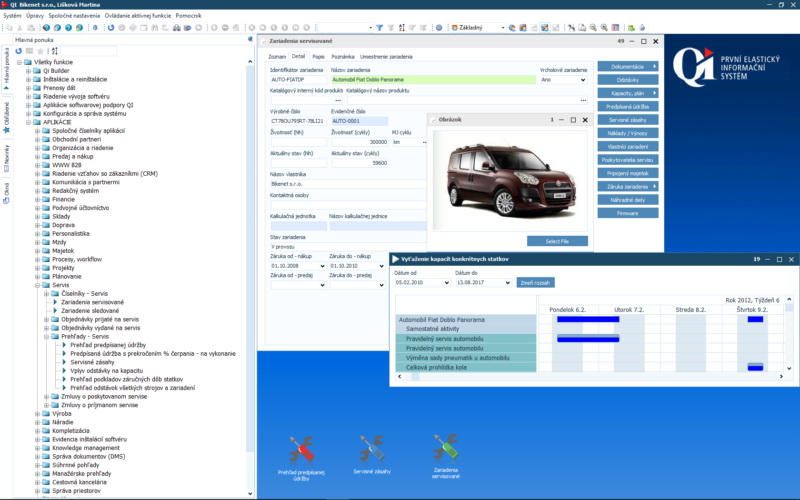This screenshot has width=800, height=500.
Task: Open the Základný layout dropdown in toolbar
Action: point(502,28)
